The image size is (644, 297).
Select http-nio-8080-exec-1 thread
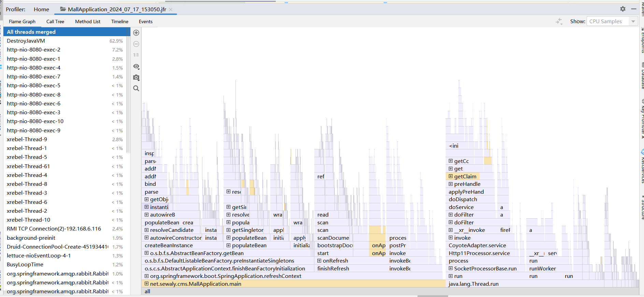(x=65, y=59)
